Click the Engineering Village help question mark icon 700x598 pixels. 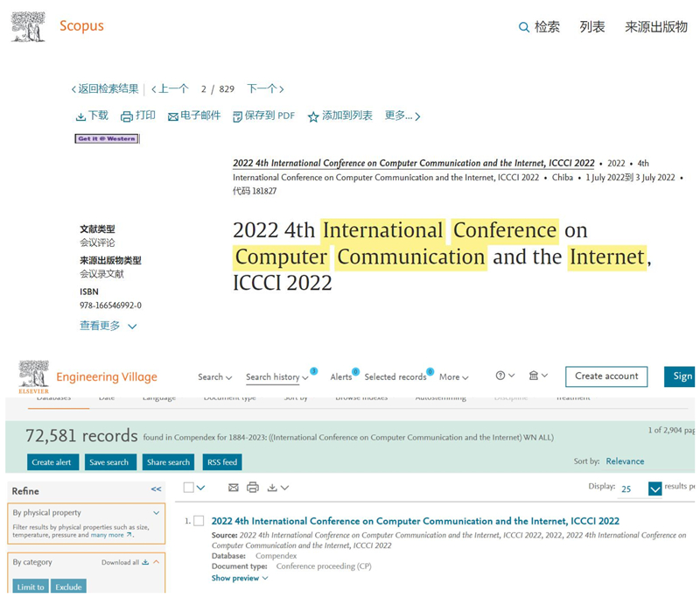click(500, 376)
